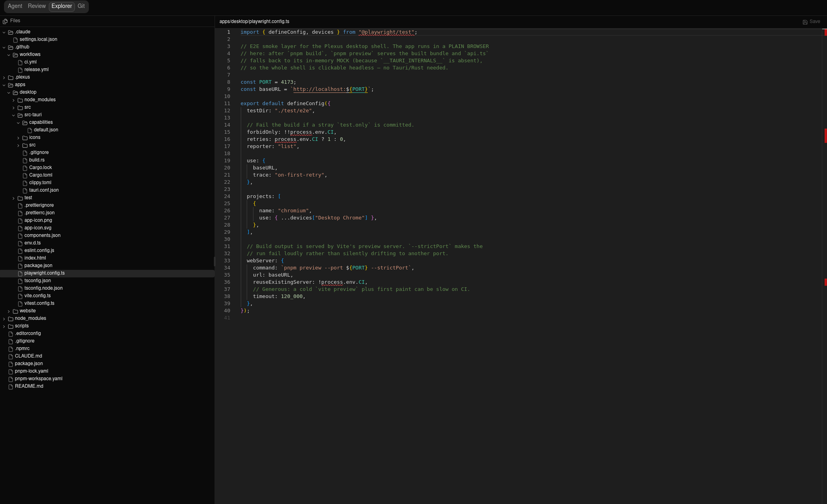Click the vitest.config.ts file icon
Image resolution: width=827 pixels, height=504 pixels.
(20, 303)
